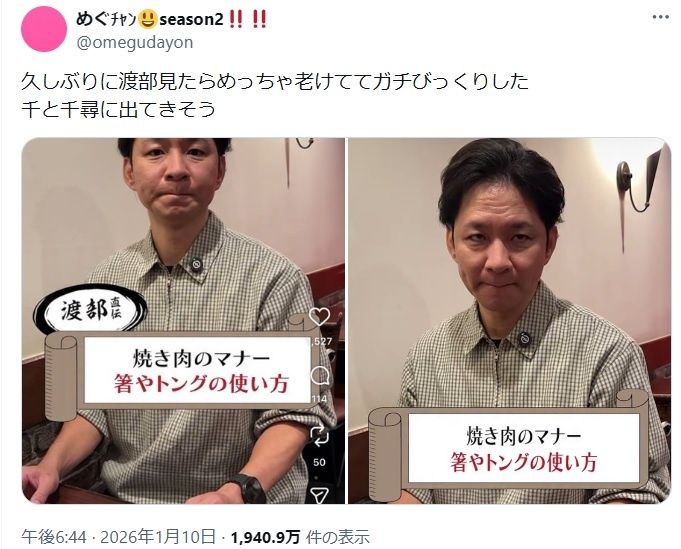Tap the speech bubble comment icon on the video
This screenshot has width=681, height=549.
320,376
